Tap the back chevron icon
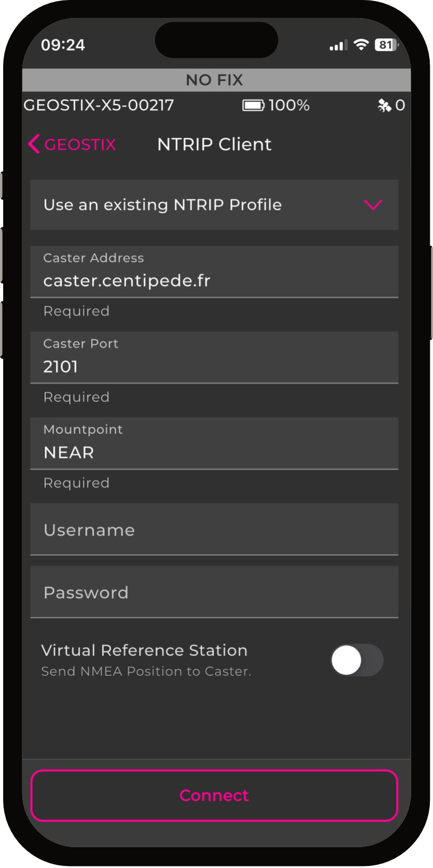The image size is (433, 868). (x=34, y=144)
